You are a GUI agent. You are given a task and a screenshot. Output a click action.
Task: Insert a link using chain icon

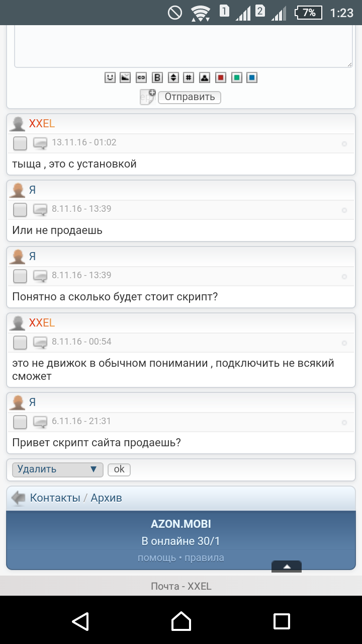(141, 77)
